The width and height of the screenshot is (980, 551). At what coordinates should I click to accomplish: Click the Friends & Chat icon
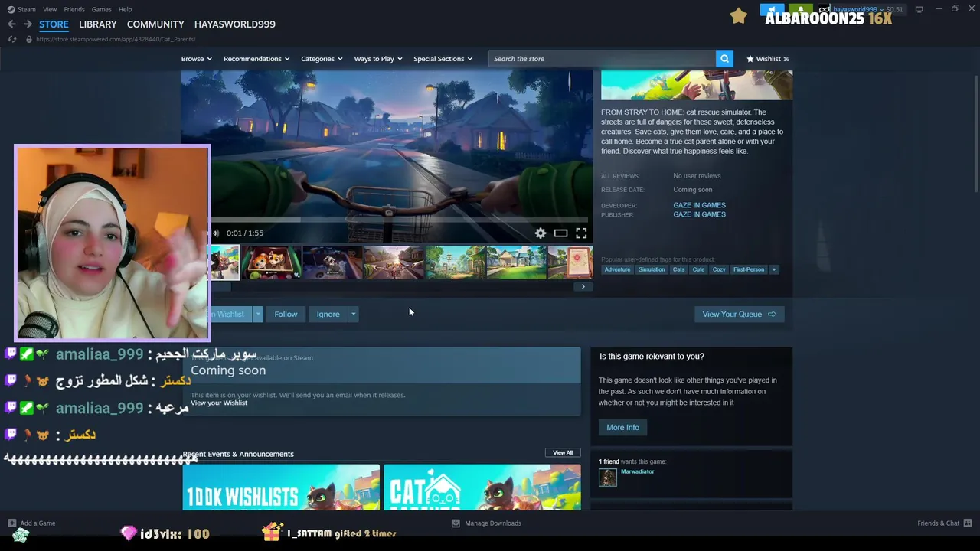click(x=967, y=523)
